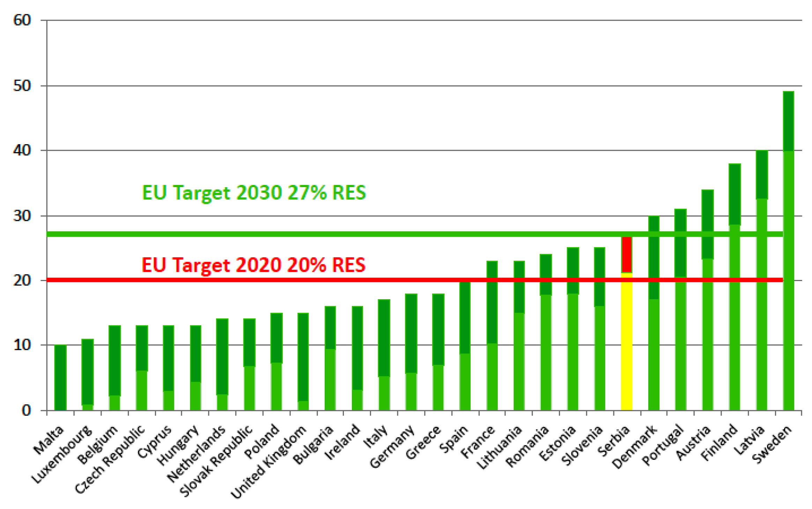Click the Luxembourg bar
812x509 pixels.
(87, 374)
